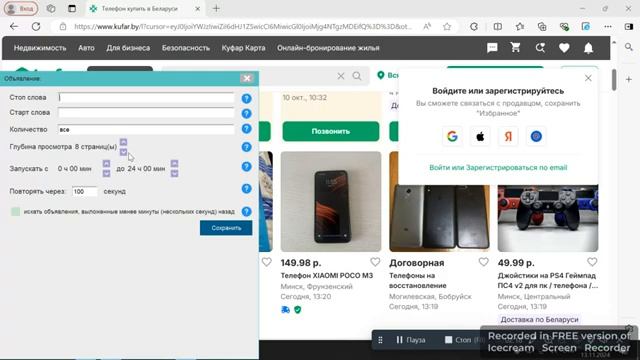This screenshot has width=640, height=360.
Task: Click the search magnifier icon in Kufar
Action: 357,76
